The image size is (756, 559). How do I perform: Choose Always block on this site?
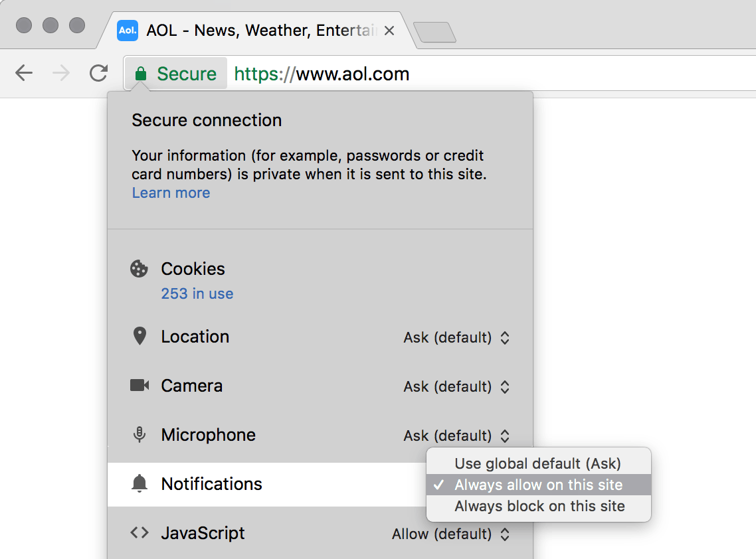(x=539, y=506)
